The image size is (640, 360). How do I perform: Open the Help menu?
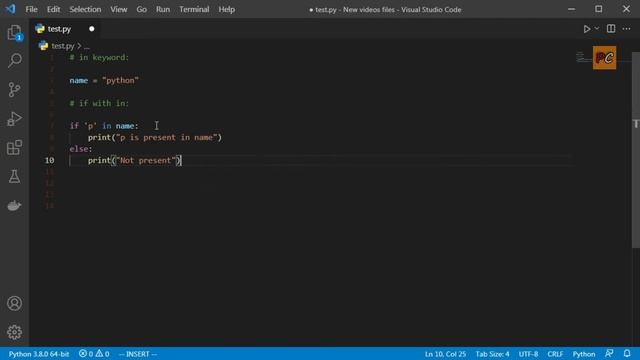[227, 9]
